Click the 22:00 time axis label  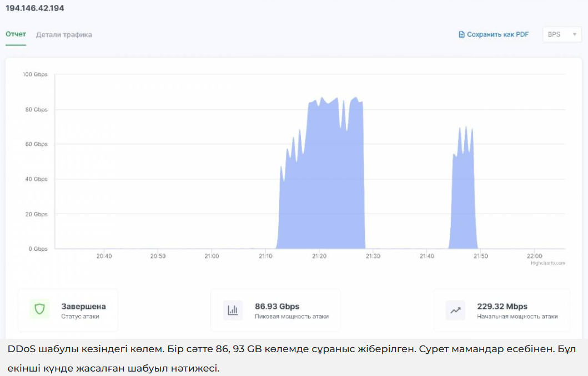point(534,256)
